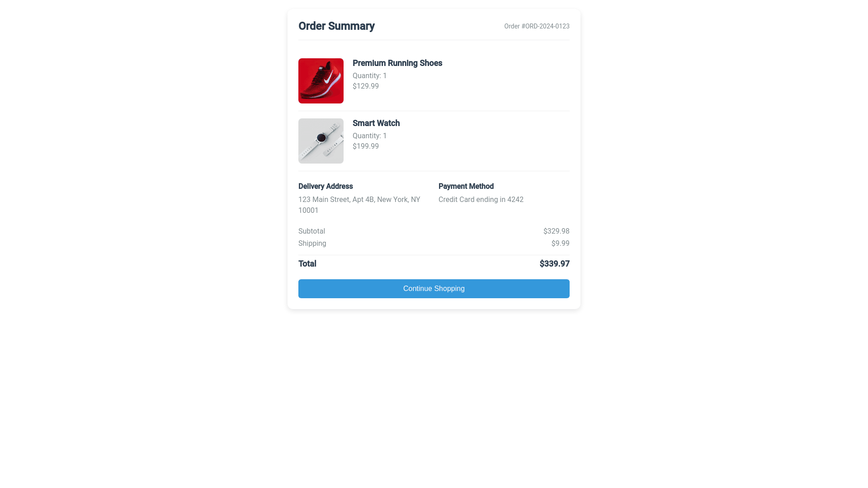Screen dimensions: 868x488
Task: Click the Order Summary heading
Action: point(336,26)
